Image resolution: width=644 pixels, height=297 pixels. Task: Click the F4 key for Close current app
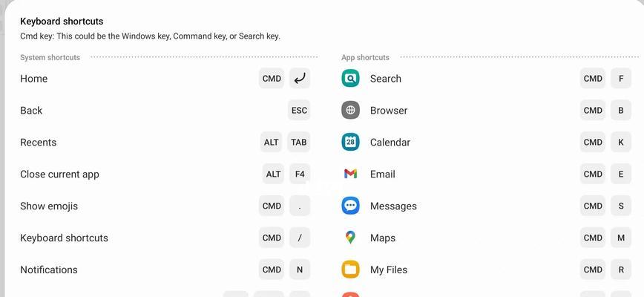click(x=300, y=174)
